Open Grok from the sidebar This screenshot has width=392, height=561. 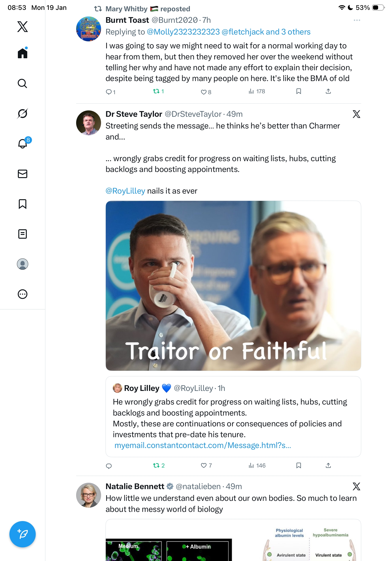[22, 114]
